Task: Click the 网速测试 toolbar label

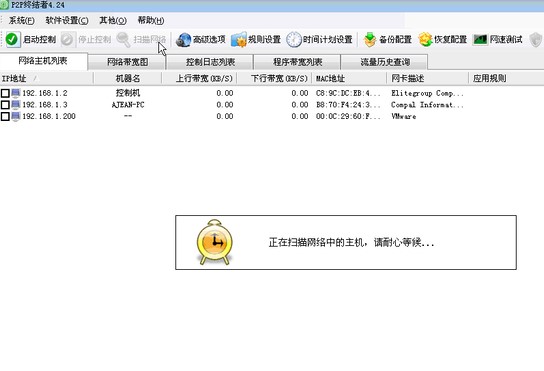Action: (x=506, y=40)
